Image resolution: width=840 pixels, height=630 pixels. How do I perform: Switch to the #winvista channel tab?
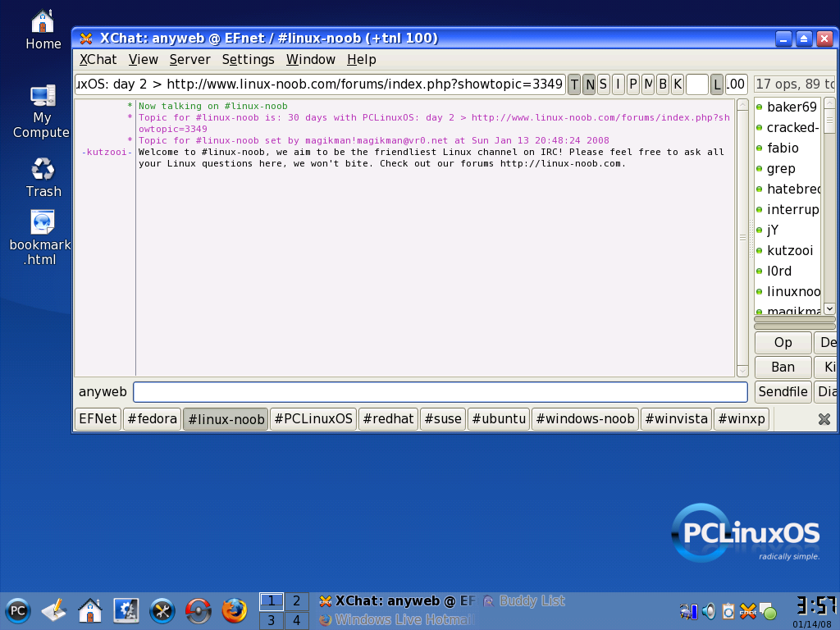point(676,419)
